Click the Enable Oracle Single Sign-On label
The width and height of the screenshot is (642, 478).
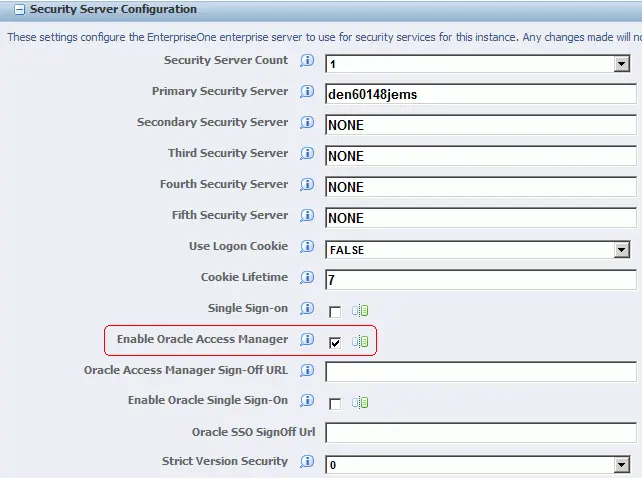208,400
